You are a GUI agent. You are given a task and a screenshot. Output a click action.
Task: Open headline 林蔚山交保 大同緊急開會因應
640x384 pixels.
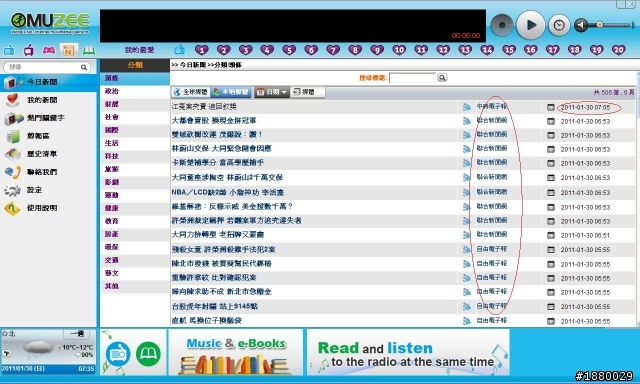pos(222,149)
